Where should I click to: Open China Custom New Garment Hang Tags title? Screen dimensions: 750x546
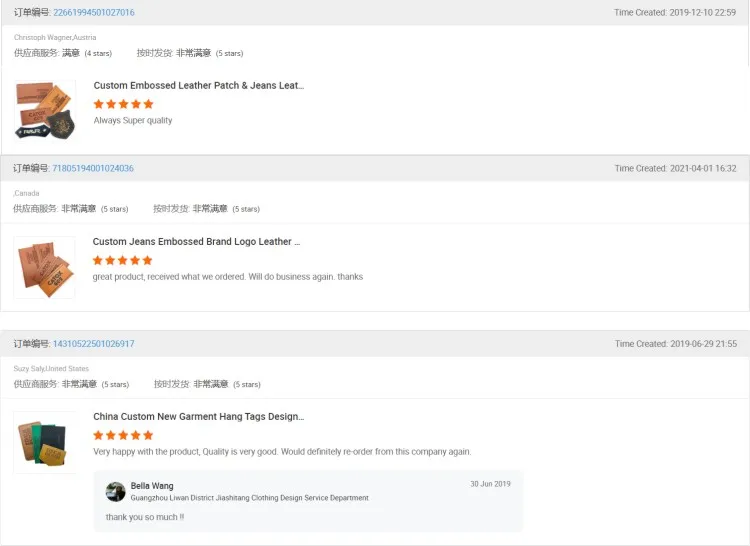point(198,416)
